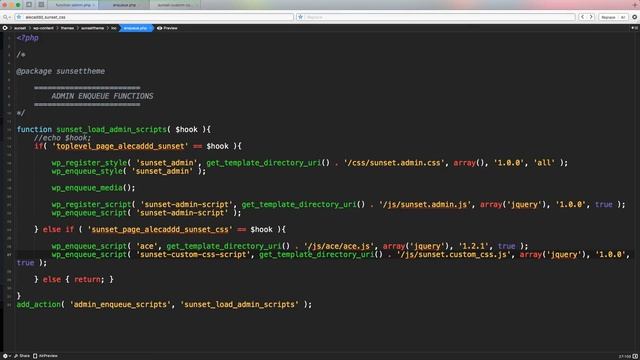640x360 pixels.
Task: Click 'sunset_page_alecaddd_sunset_css' string
Action: (160, 229)
